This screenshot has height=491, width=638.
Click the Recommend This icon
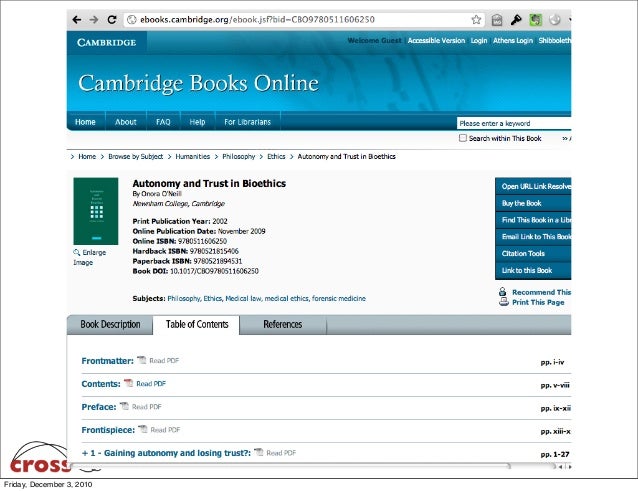coord(503,292)
